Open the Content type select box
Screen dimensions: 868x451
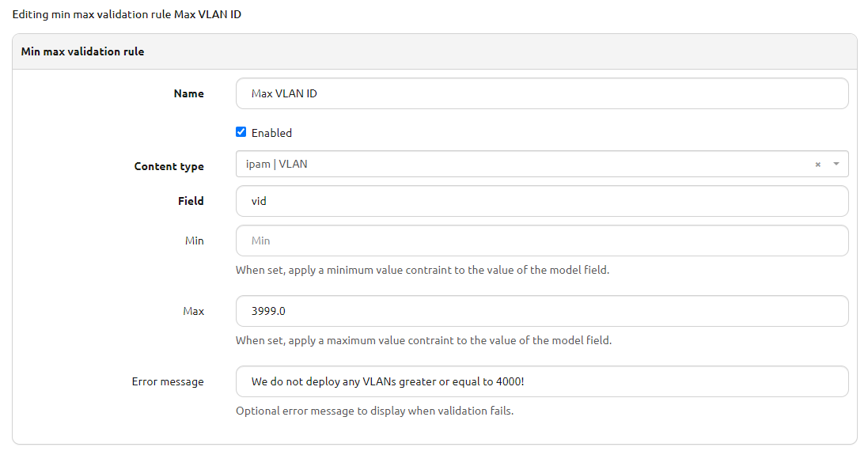pyautogui.click(x=522, y=164)
